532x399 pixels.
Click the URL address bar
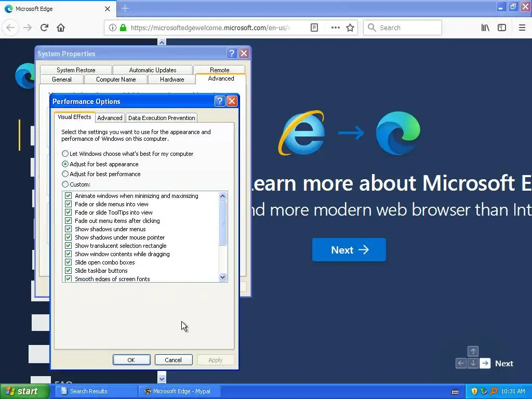coord(210,28)
